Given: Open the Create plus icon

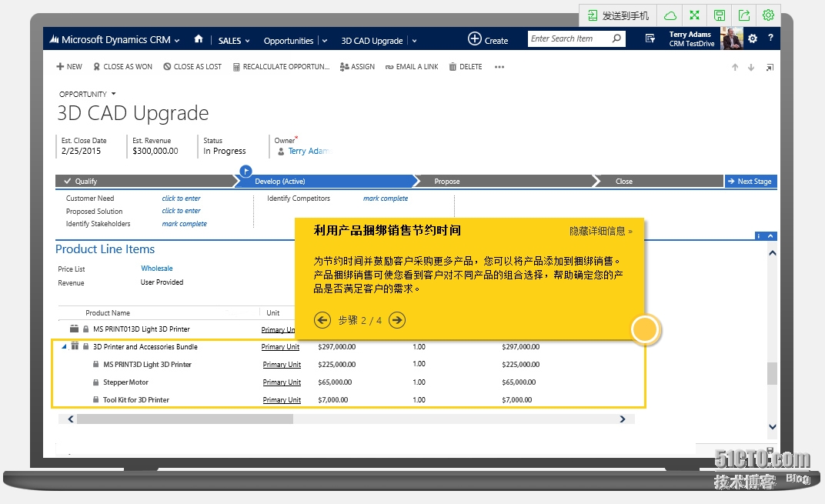Looking at the screenshot, I should (x=475, y=39).
